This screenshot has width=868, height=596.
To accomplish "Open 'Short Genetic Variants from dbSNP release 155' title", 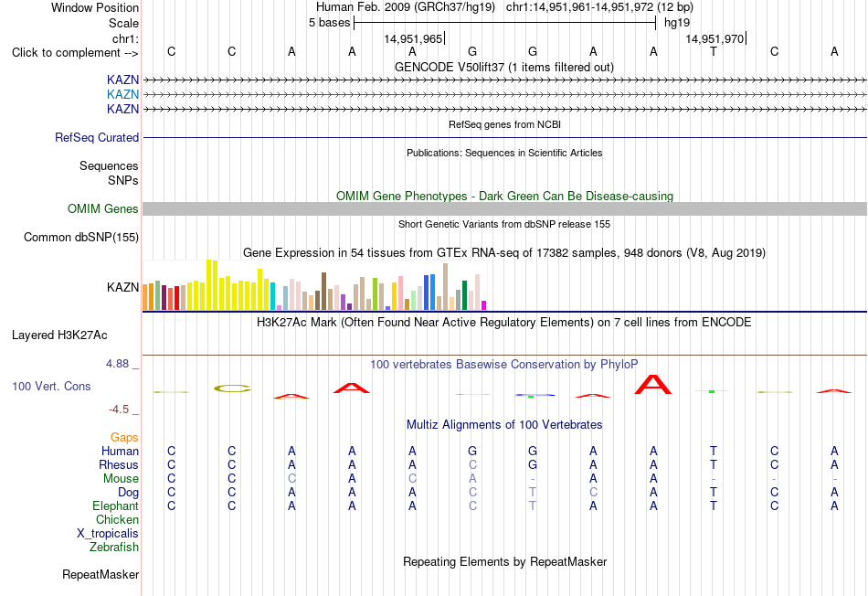I will point(504,224).
